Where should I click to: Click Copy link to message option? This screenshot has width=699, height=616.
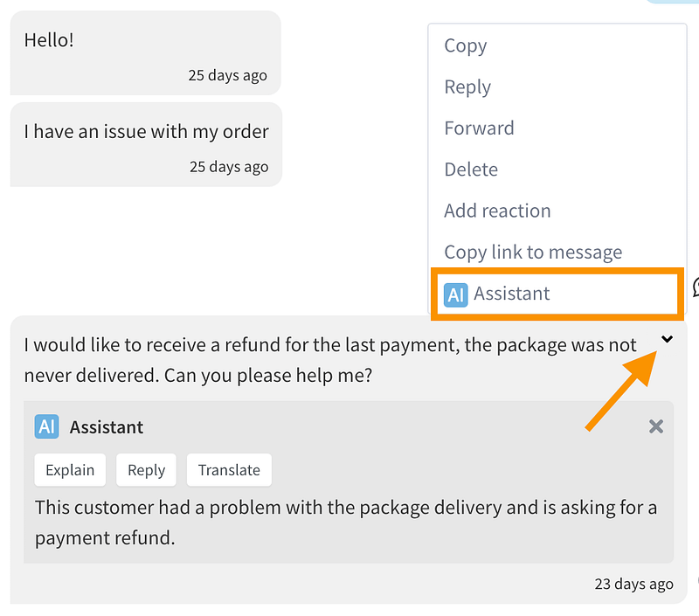[x=533, y=253]
